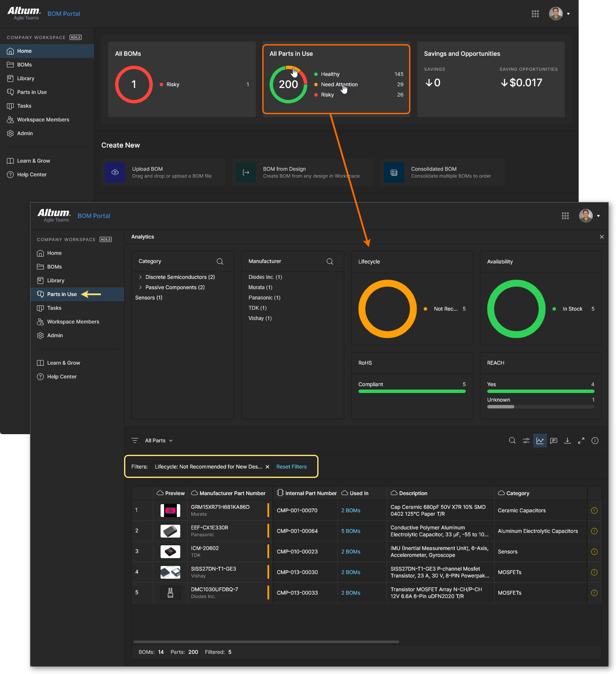Viewport: 616px width, 674px height.
Task: Click the warning icon for DMC1030UFDBQ-7 row
Action: (x=594, y=593)
